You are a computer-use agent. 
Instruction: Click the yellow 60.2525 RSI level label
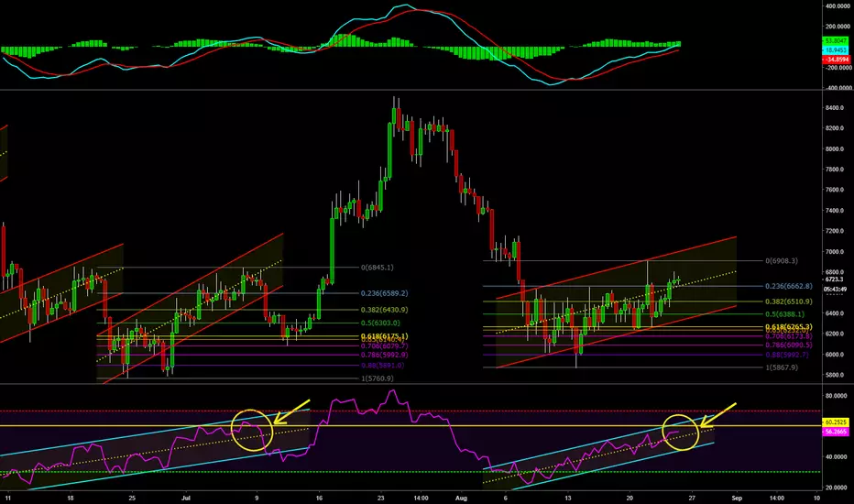836,422
